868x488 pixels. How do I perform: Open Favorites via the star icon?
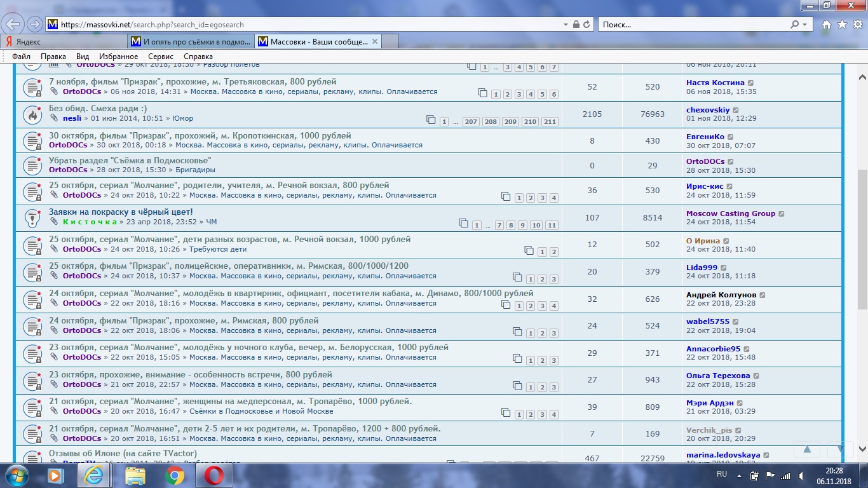(842, 25)
